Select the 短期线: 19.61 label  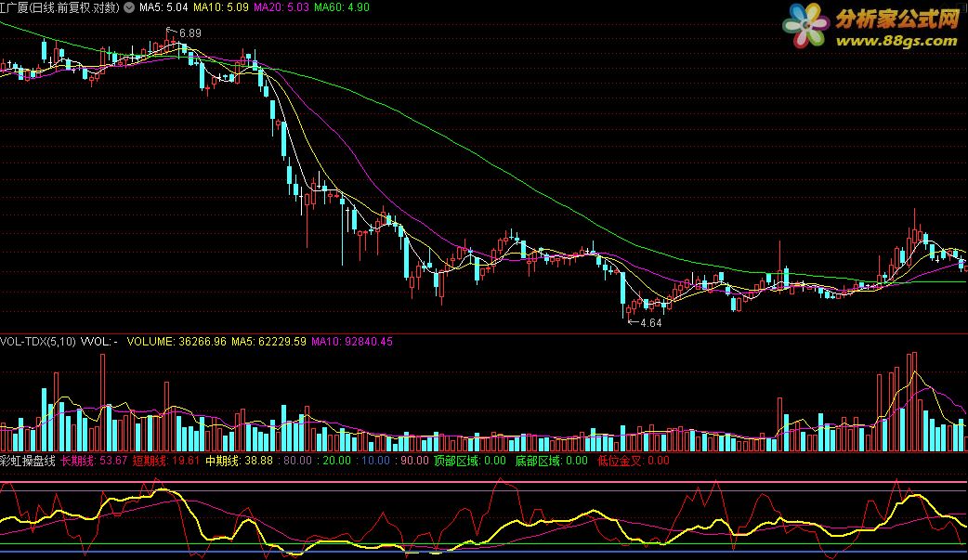166,461
